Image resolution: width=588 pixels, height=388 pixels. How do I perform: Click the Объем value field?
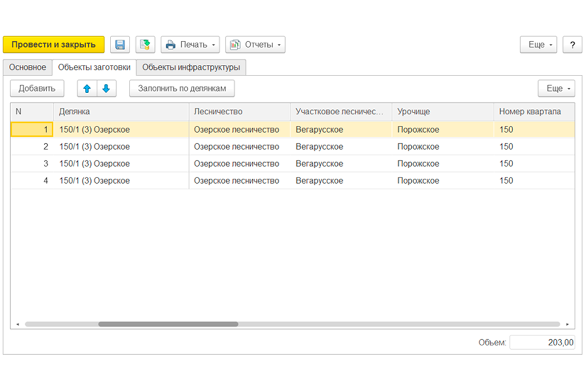(542, 342)
